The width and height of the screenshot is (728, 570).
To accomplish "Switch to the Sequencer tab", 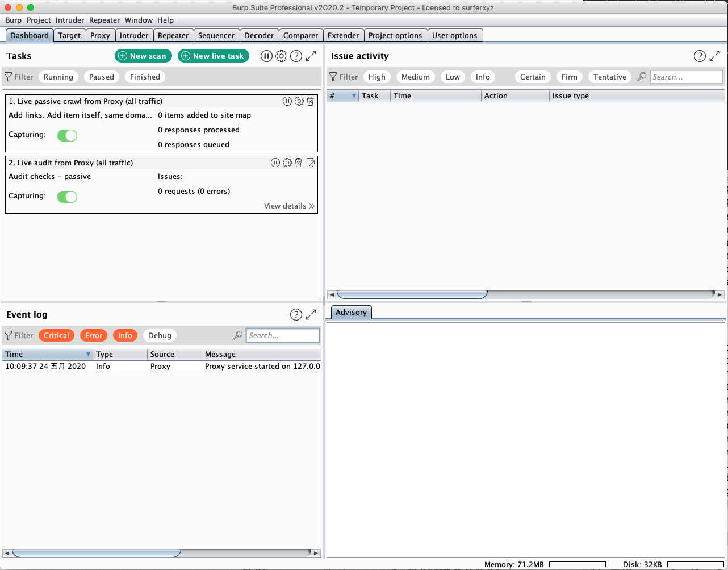I will [x=216, y=35].
